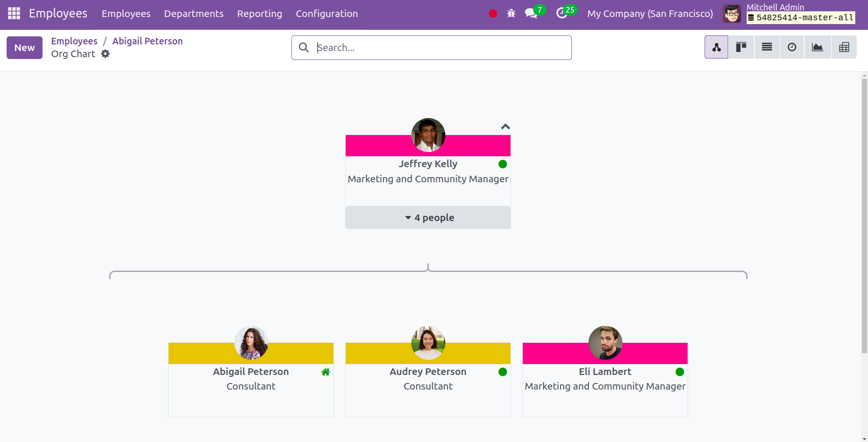Screen dimensions: 868x442
Task: Click Abigail Peterson's home status icon
Action: [x=325, y=372]
